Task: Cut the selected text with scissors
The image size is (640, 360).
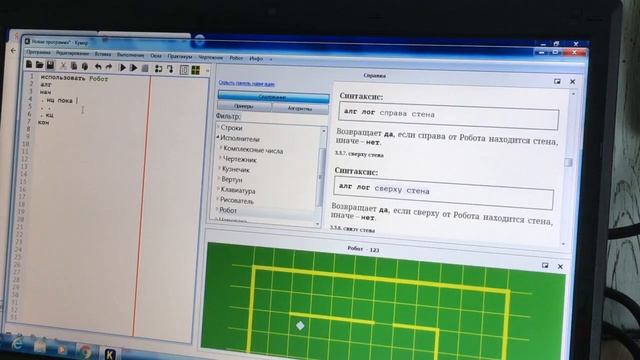Action: [63, 65]
